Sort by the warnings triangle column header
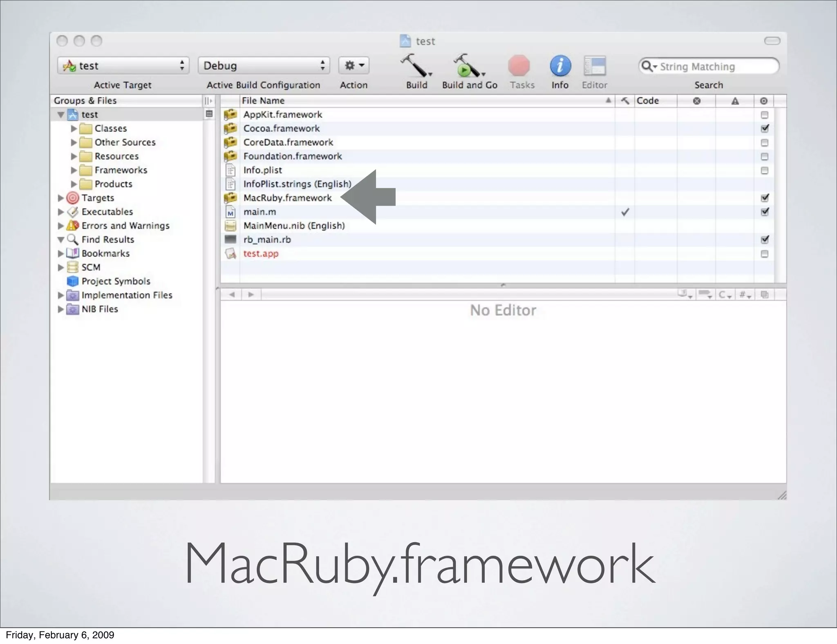Image resolution: width=837 pixels, height=644 pixels. click(x=735, y=101)
